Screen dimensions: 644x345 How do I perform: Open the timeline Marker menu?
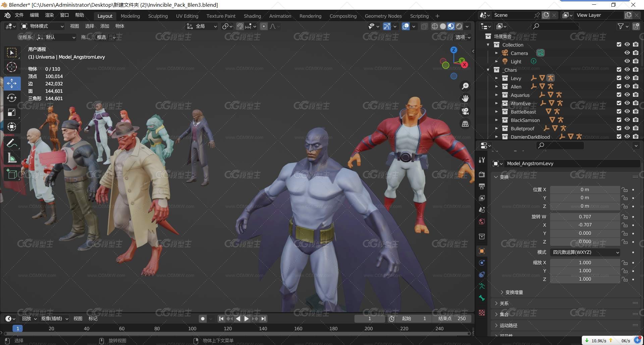93,319
